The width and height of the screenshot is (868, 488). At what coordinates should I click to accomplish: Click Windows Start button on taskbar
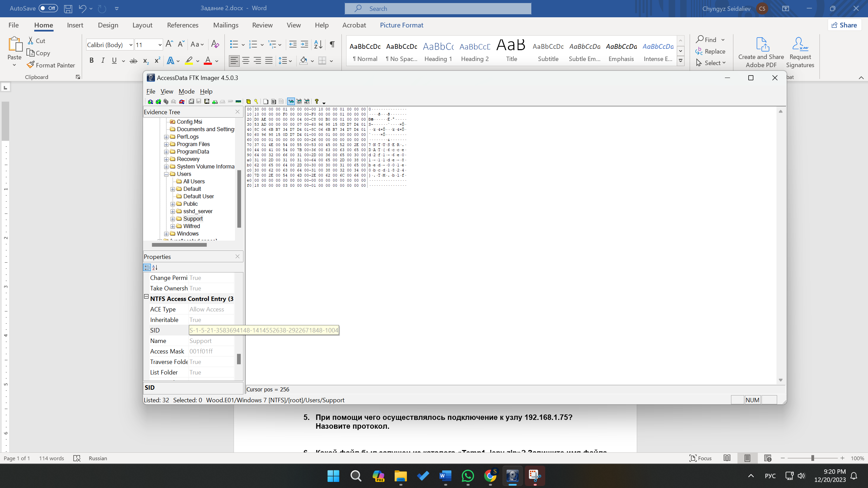point(333,476)
